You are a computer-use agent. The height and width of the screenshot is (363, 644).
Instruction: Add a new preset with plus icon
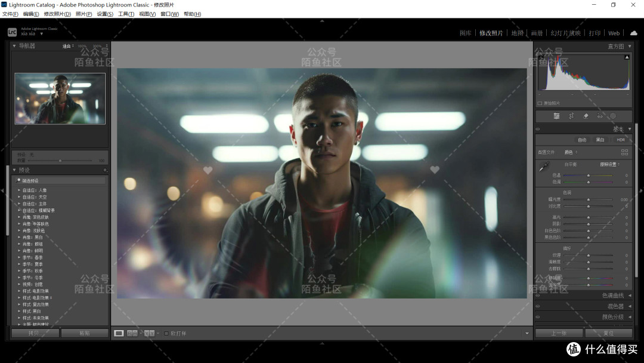(x=105, y=170)
